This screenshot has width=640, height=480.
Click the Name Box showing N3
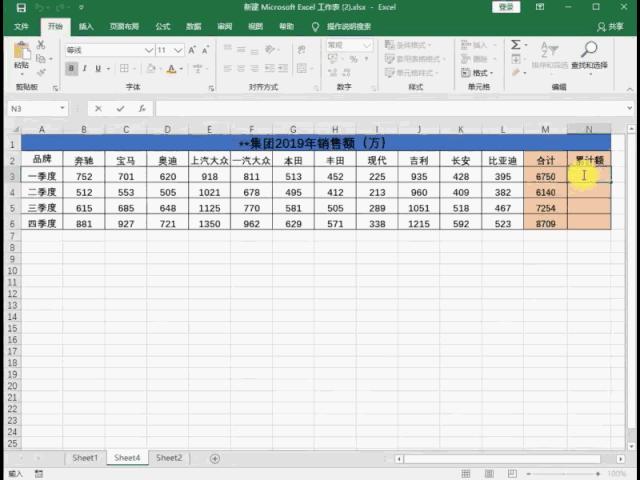point(38,109)
